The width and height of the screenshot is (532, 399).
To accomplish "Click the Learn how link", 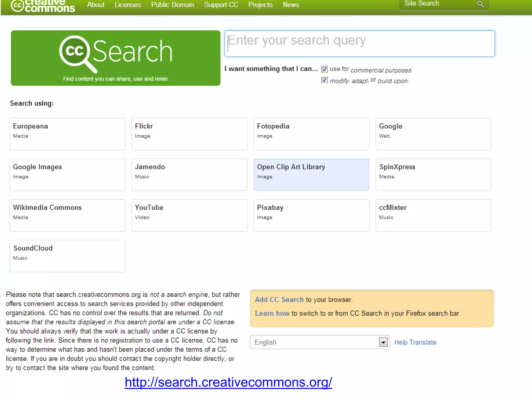I will pyautogui.click(x=272, y=313).
